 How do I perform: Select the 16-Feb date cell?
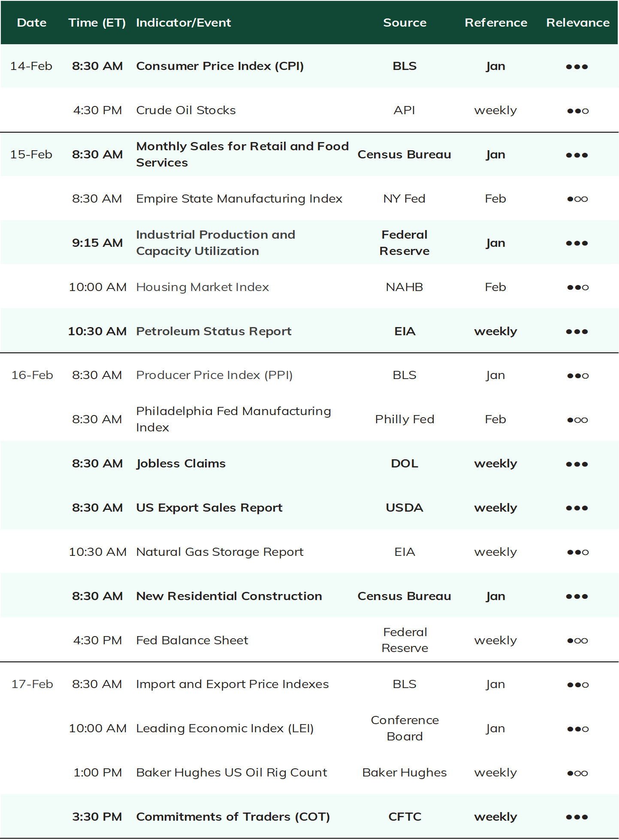[x=32, y=375]
